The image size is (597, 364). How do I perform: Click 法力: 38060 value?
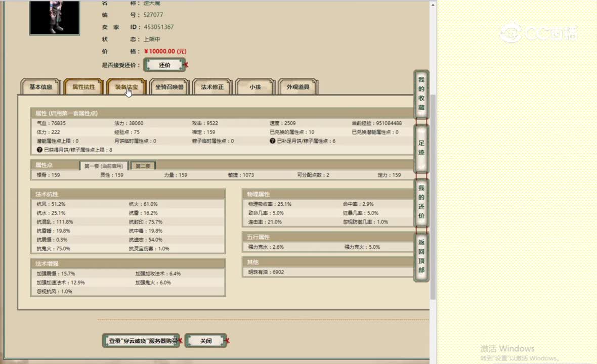[129, 123]
